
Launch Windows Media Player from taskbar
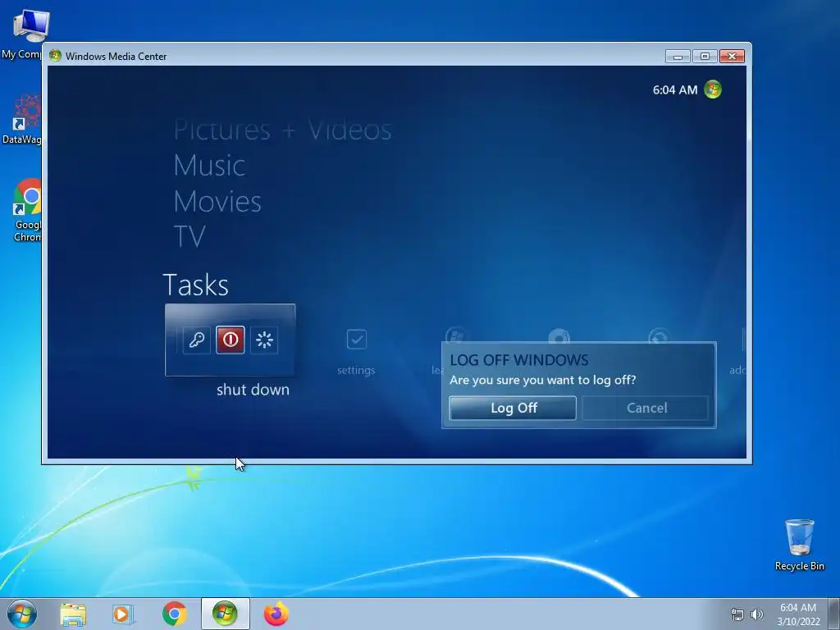click(x=123, y=614)
